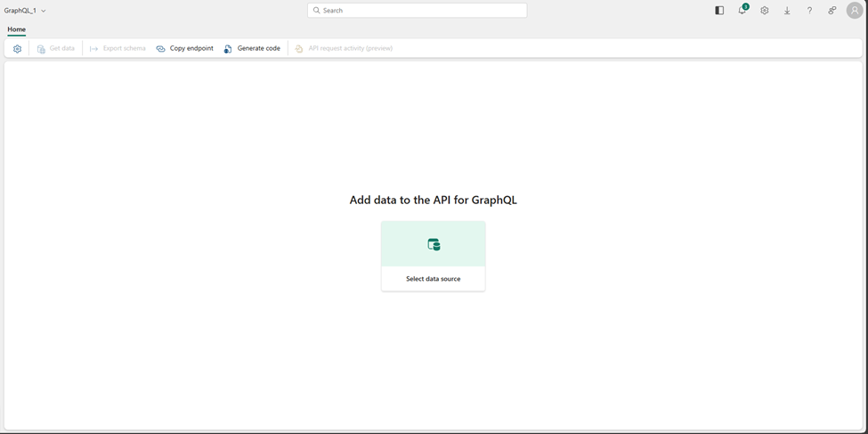Open API request activity (preview)
Screen dimensions: 868x434
click(344, 49)
